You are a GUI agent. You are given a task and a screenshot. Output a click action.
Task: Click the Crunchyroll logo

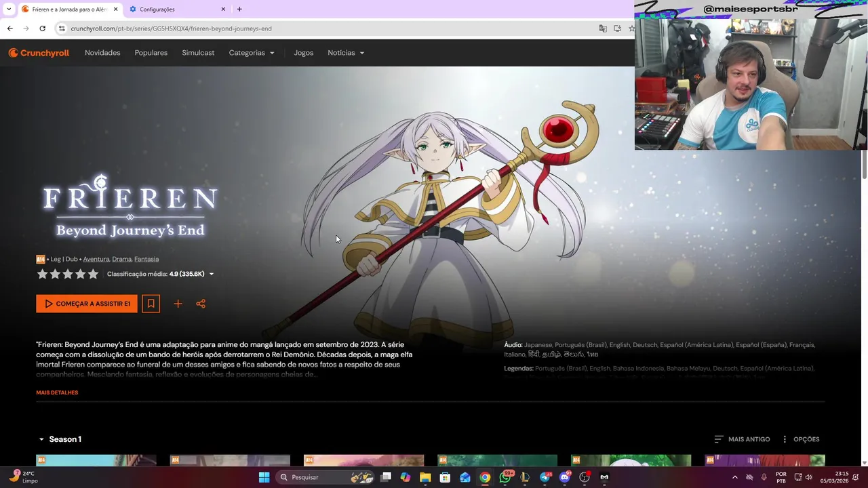coord(39,53)
